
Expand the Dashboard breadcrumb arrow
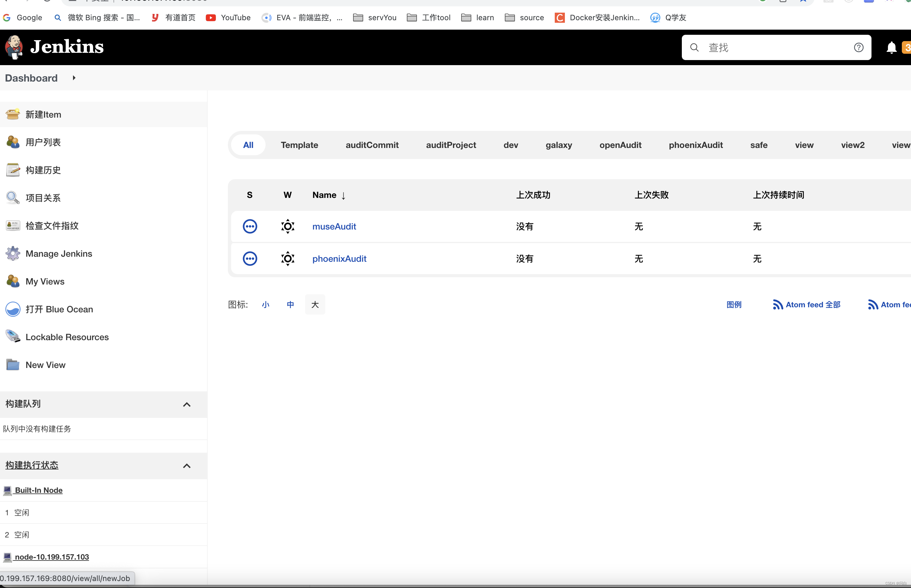[74, 78]
